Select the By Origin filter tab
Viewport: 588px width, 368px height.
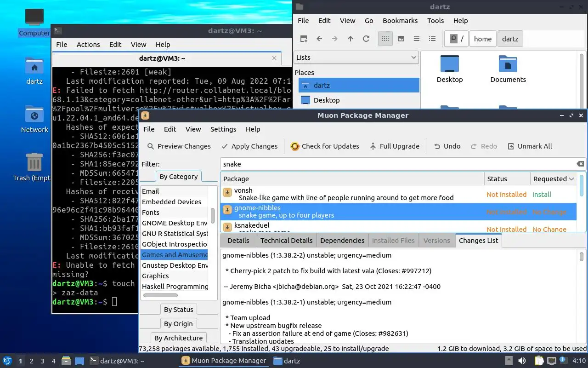coord(179,324)
